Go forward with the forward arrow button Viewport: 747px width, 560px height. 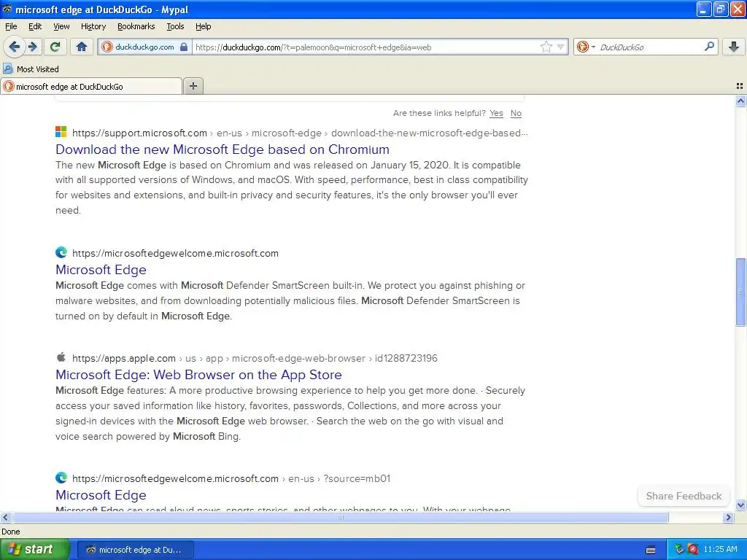32,47
